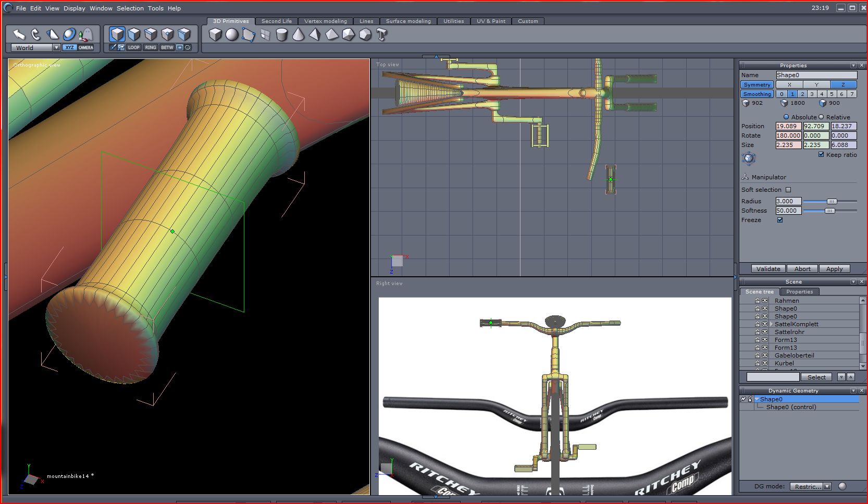Viewport: 868px width, 504px height.
Task: Enable the Rotate manipulator tool
Action: tap(36, 34)
